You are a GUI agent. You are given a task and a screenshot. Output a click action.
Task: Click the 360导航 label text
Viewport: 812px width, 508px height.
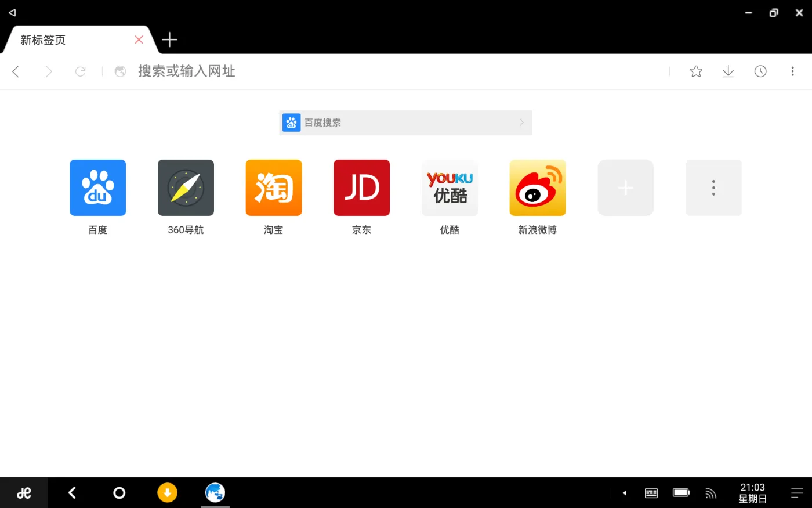point(186,230)
